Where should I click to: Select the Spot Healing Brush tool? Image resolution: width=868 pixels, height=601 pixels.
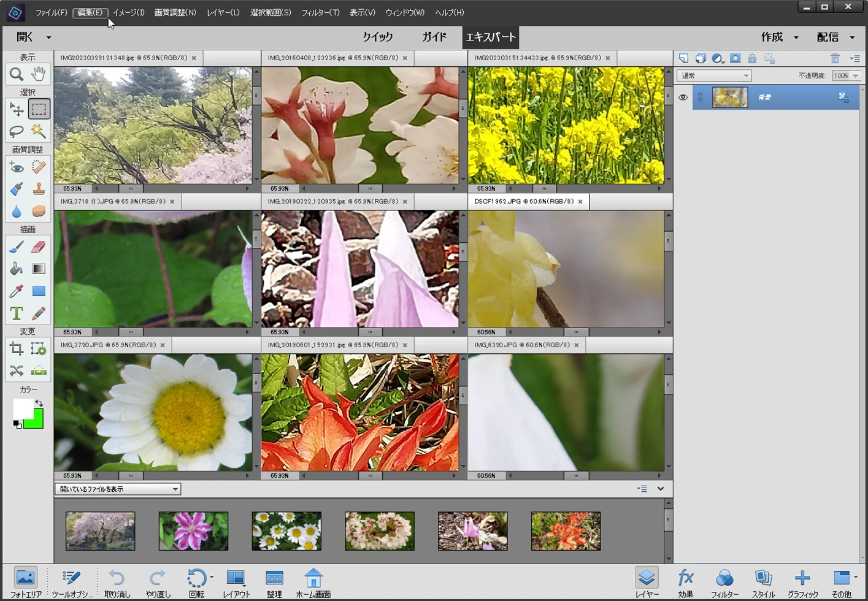pyautogui.click(x=39, y=167)
